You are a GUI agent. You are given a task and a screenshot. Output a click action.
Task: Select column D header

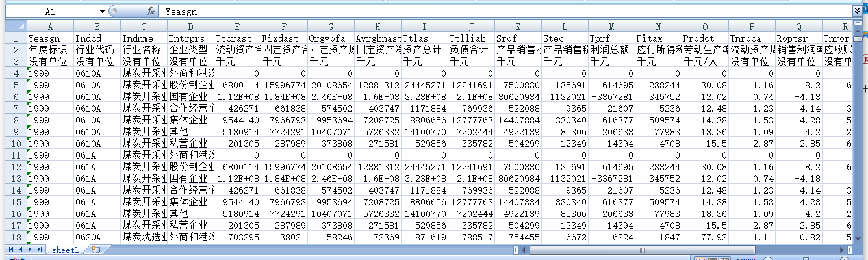[190, 26]
